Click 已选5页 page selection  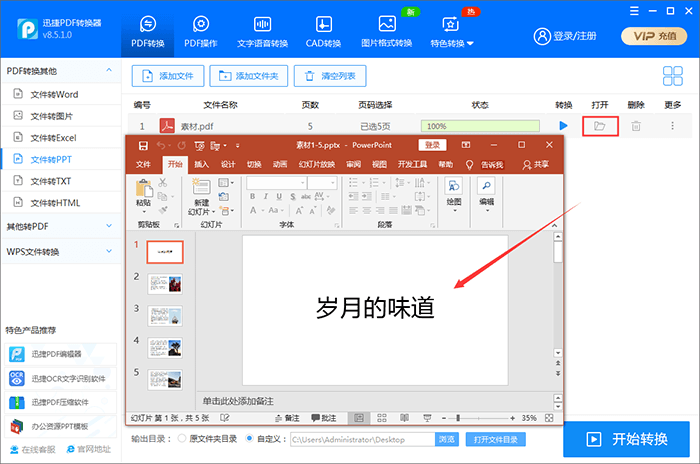tap(375, 126)
